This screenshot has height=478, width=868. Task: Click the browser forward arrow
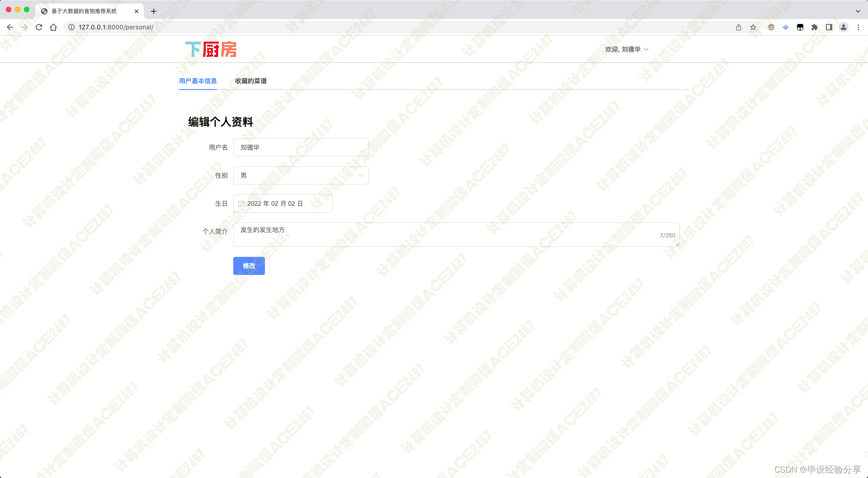click(24, 27)
